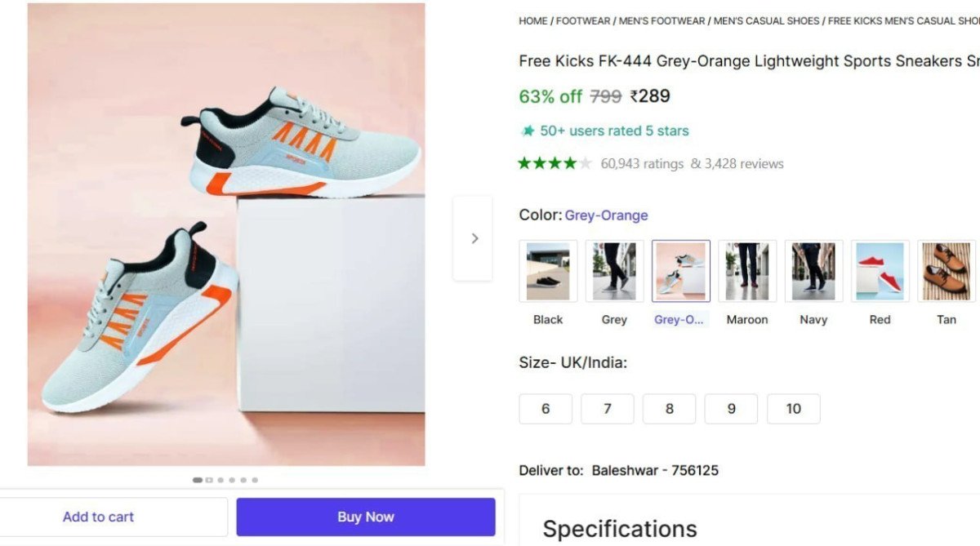Image resolution: width=980 pixels, height=546 pixels.
Task: Open the FOOTWEAR breadcrumb link
Action: coord(583,20)
